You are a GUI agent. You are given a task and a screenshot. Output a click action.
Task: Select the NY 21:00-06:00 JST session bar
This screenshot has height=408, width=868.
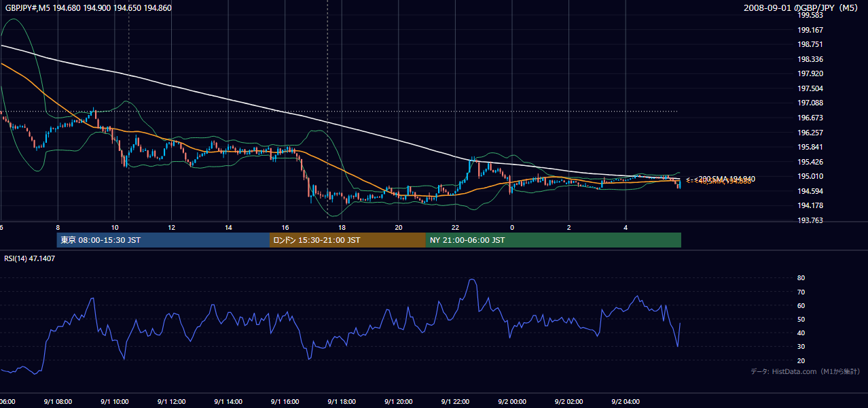tap(554, 240)
